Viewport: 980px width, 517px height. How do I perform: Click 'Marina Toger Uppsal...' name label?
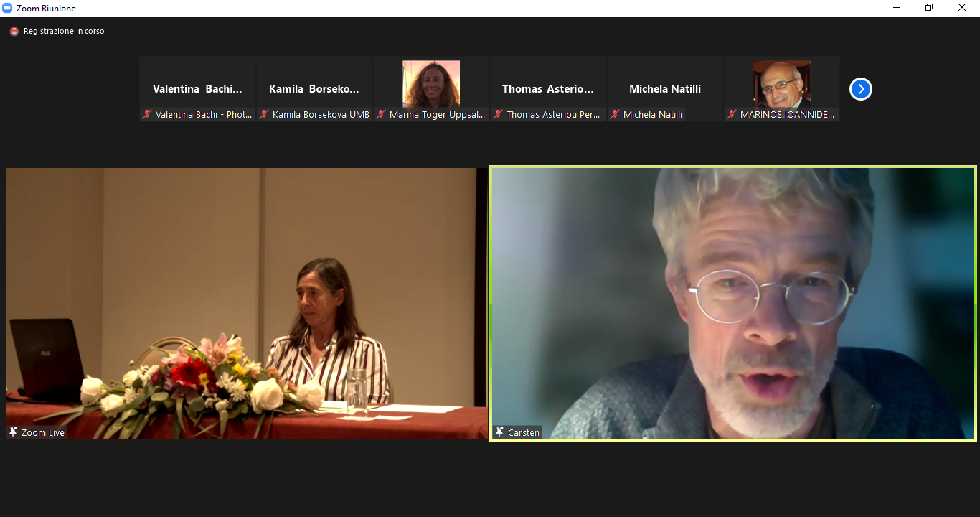pos(438,115)
